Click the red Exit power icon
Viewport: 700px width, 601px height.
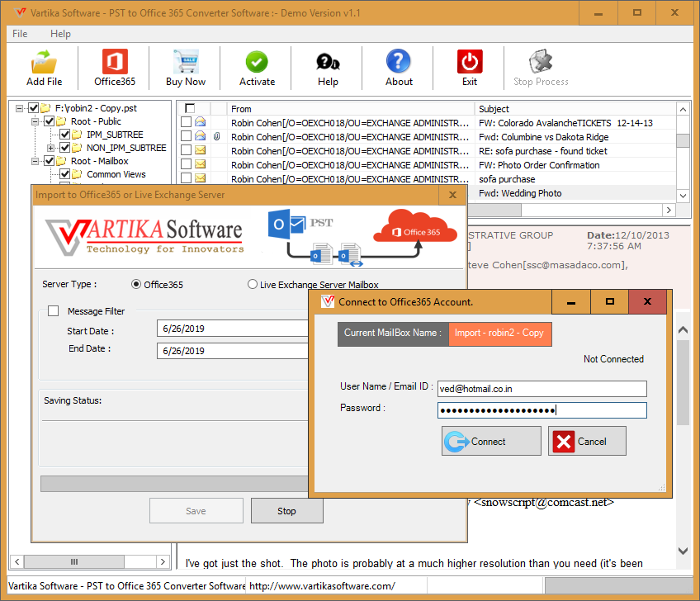click(x=470, y=61)
